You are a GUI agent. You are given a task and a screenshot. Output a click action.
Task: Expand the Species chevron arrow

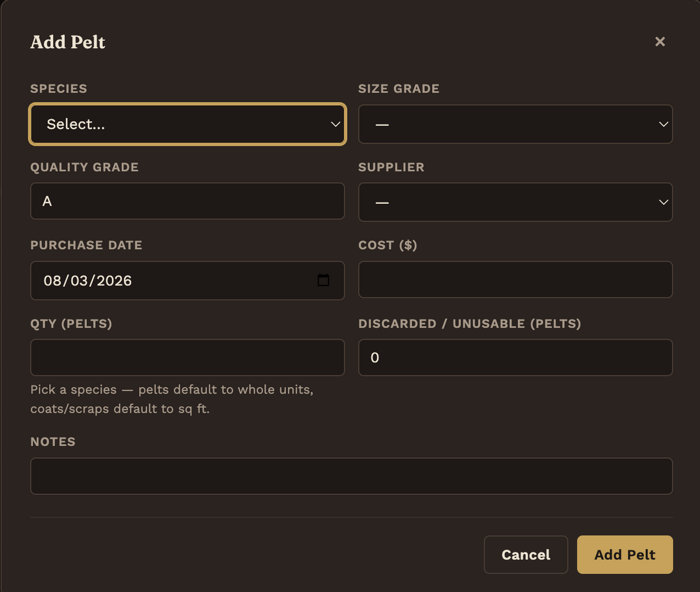335,124
